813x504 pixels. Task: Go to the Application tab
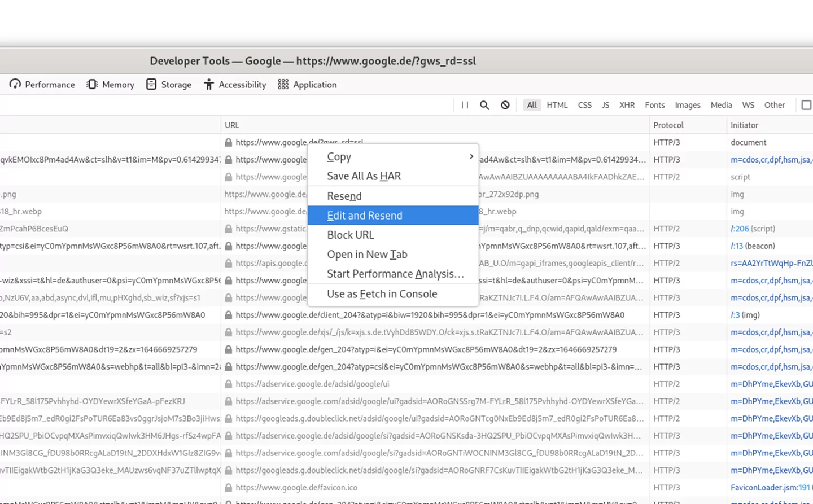(307, 85)
